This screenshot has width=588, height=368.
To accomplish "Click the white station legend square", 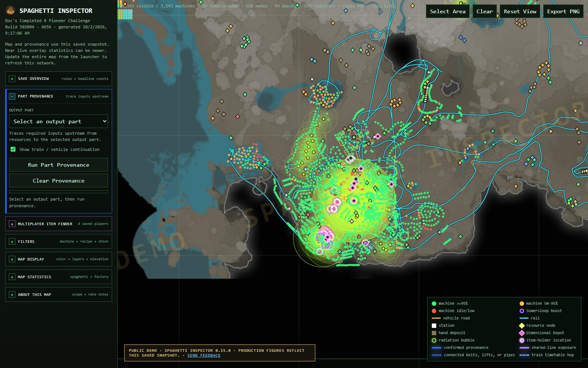I will click(x=434, y=326).
